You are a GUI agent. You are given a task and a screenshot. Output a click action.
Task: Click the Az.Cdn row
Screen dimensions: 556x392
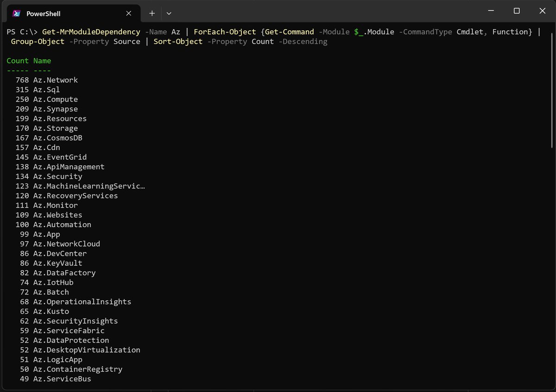point(38,148)
